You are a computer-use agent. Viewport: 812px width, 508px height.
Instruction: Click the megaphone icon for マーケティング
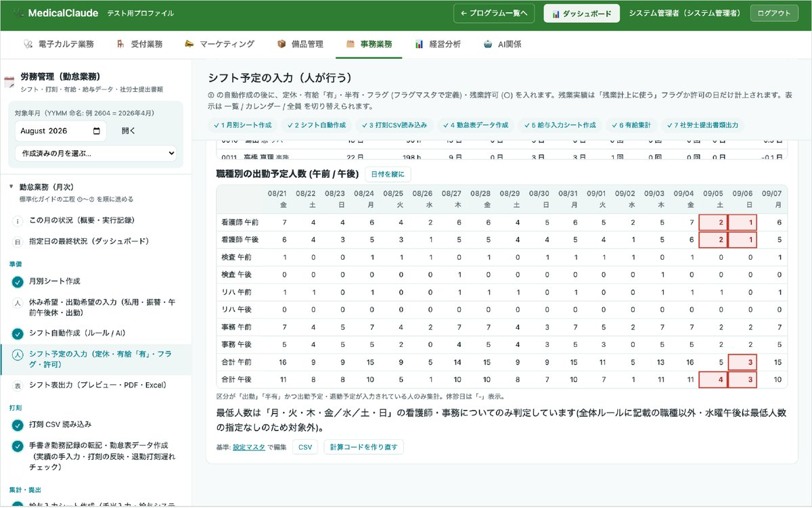[x=189, y=44]
